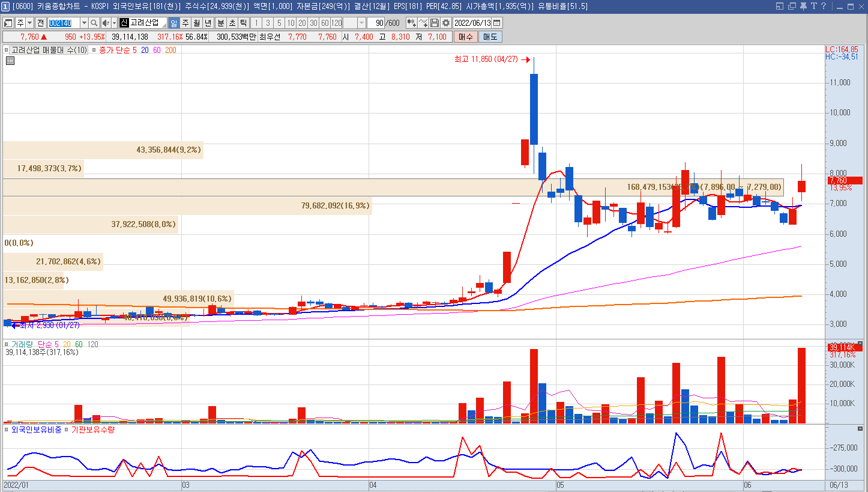868x492 pixels.
Task: Click the 최고 11,850 (04/27) high marker
Action: tap(492, 59)
